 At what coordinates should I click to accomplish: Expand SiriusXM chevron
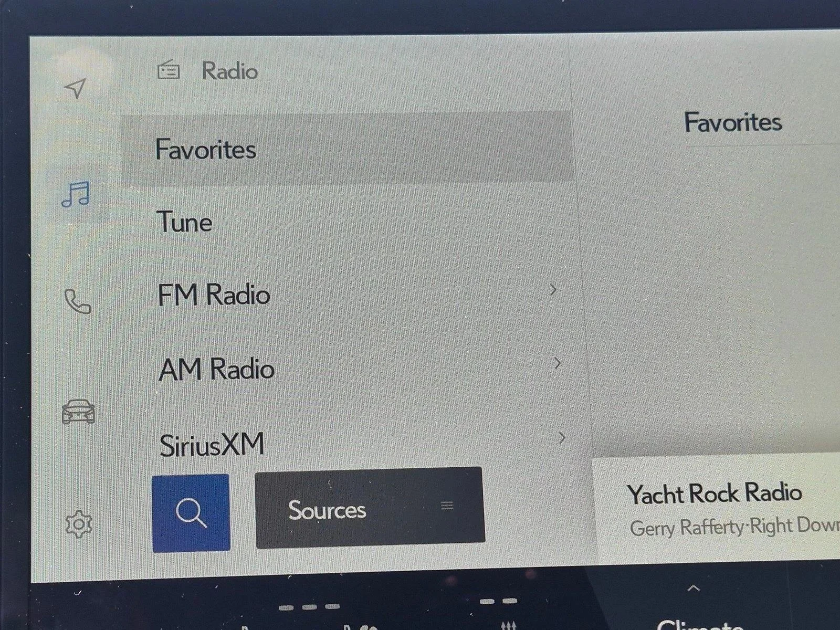tap(562, 437)
